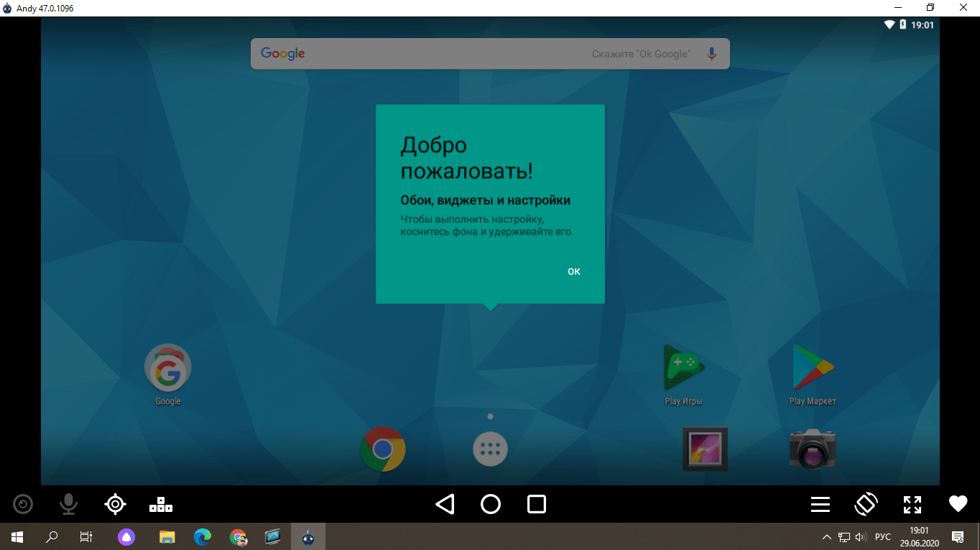Open the Windows notification center
The width and height of the screenshot is (980, 550).
point(958,536)
